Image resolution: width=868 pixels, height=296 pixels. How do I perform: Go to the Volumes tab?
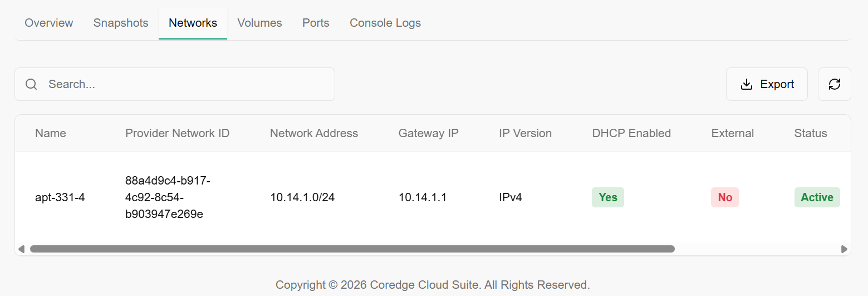[259, 23]
